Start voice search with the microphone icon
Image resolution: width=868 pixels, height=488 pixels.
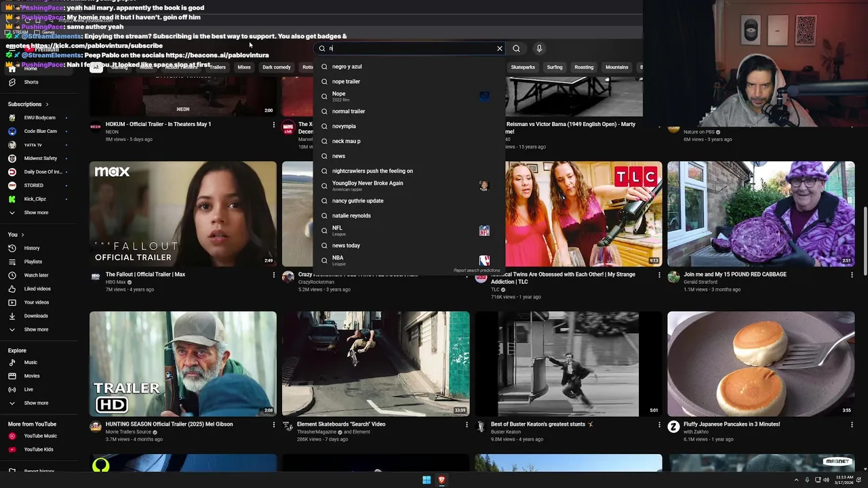pos(539,49)
